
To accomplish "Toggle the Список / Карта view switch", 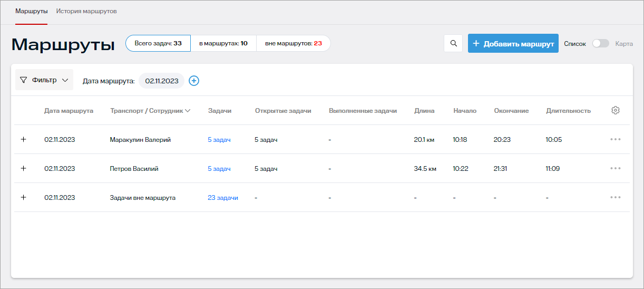I will (x=600, y=43).
